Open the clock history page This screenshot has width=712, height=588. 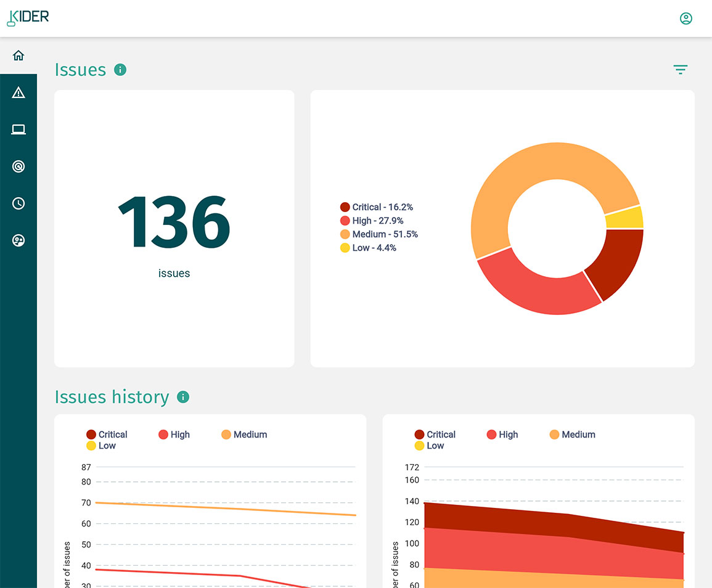click(18, 203)
